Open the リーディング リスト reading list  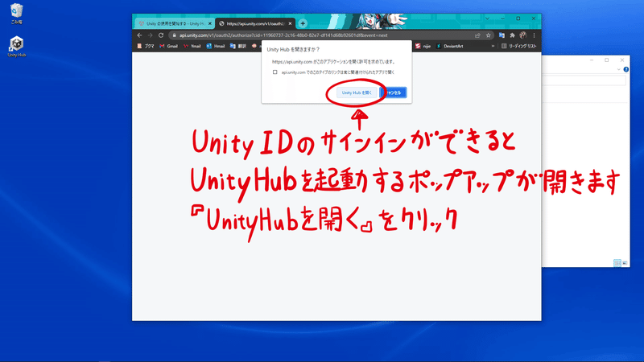click(519, 46)
